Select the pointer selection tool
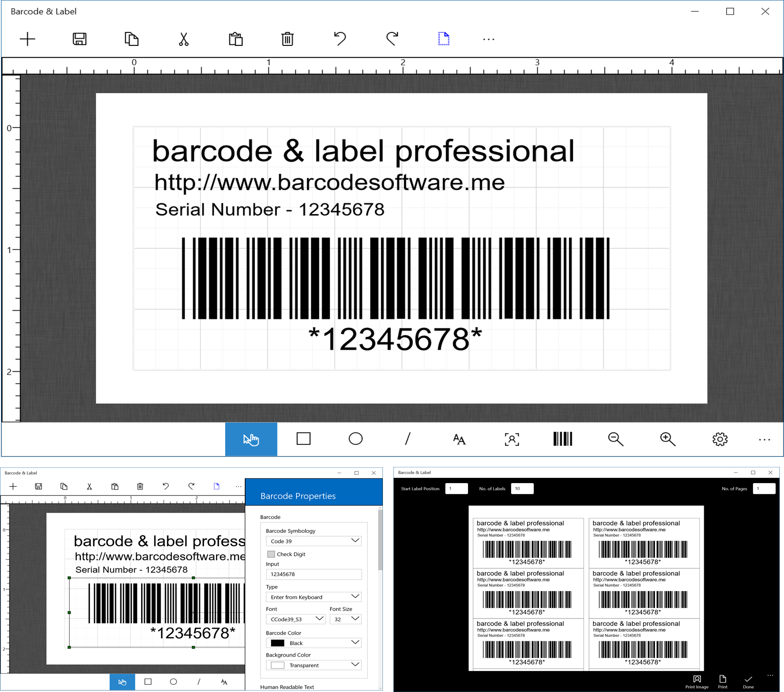This screenshot has height=692, width=784. (x=250, y=439)
